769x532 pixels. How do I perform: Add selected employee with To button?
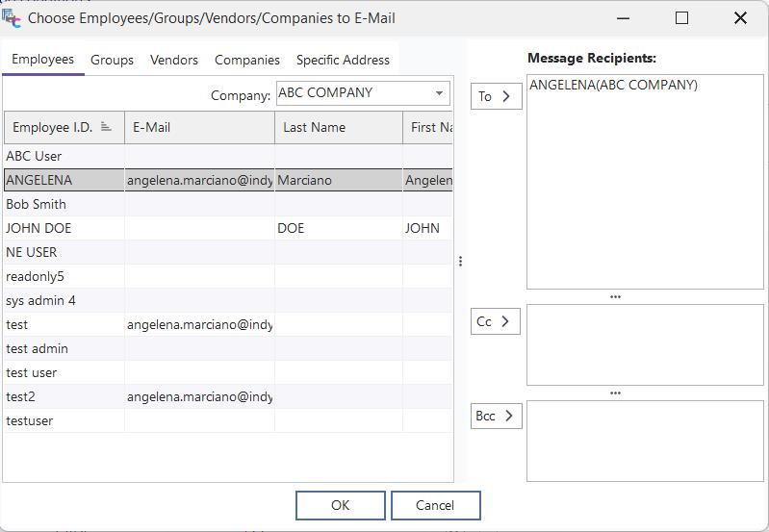496,96
